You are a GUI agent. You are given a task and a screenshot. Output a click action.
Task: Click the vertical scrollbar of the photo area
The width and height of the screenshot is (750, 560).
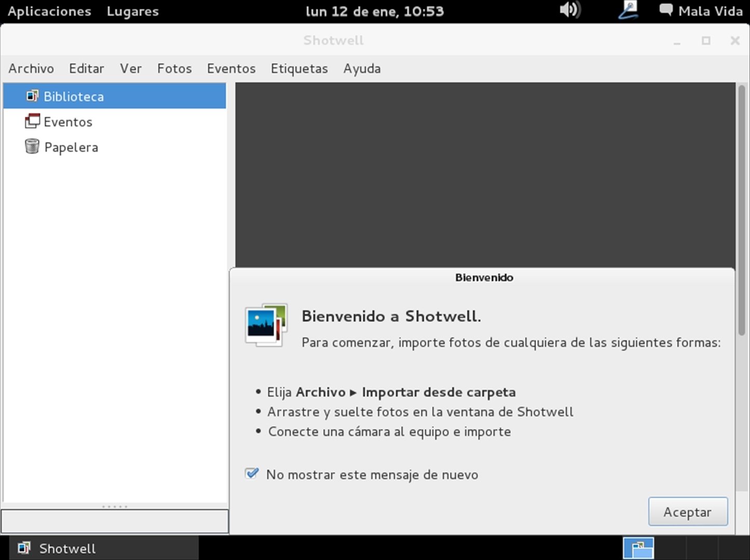point(742,210)
